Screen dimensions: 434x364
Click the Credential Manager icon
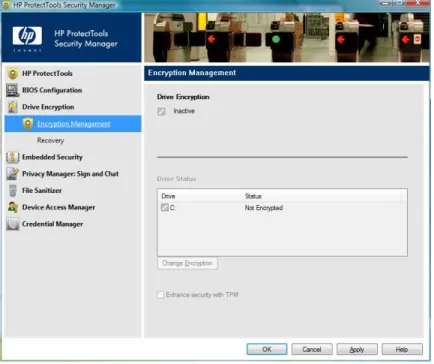point(13,224)
